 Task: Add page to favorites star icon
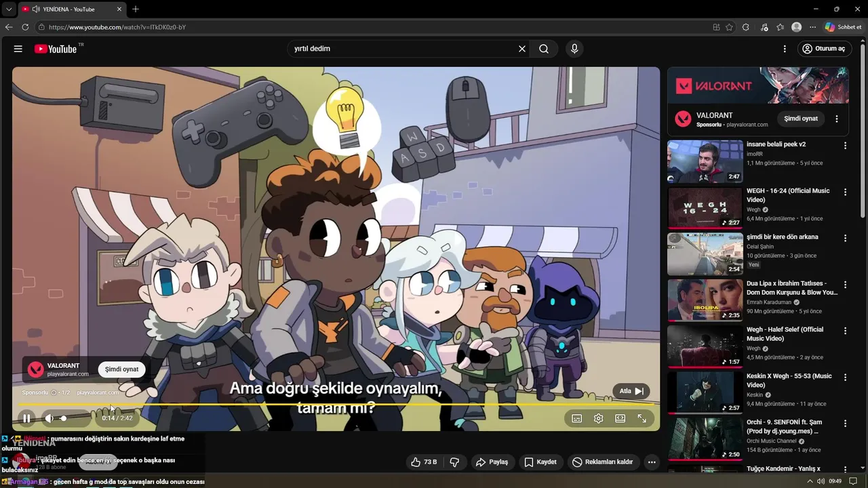(729, 27)
